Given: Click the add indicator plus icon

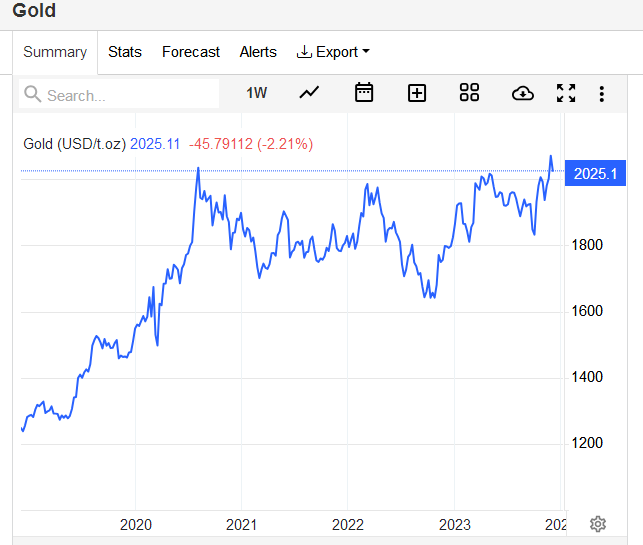Looking at the screenshot, I should (x=417, y=93).
